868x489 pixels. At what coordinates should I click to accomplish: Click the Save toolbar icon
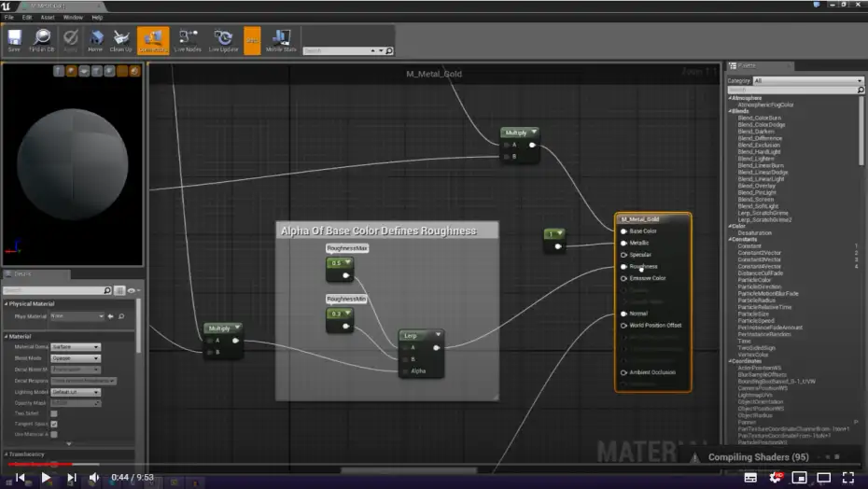point(14,41)
